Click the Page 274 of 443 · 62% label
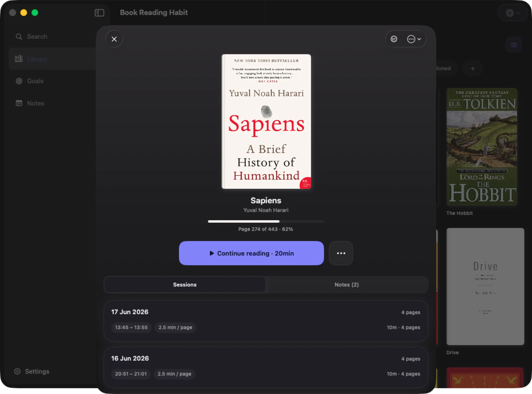Viewport: 532px width, 394px height. pos(266,229)
